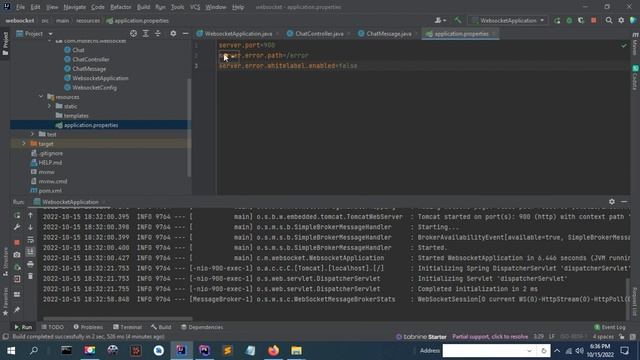
Task: Click the rerun application icon in toolbar
Action: coord(557,20)
